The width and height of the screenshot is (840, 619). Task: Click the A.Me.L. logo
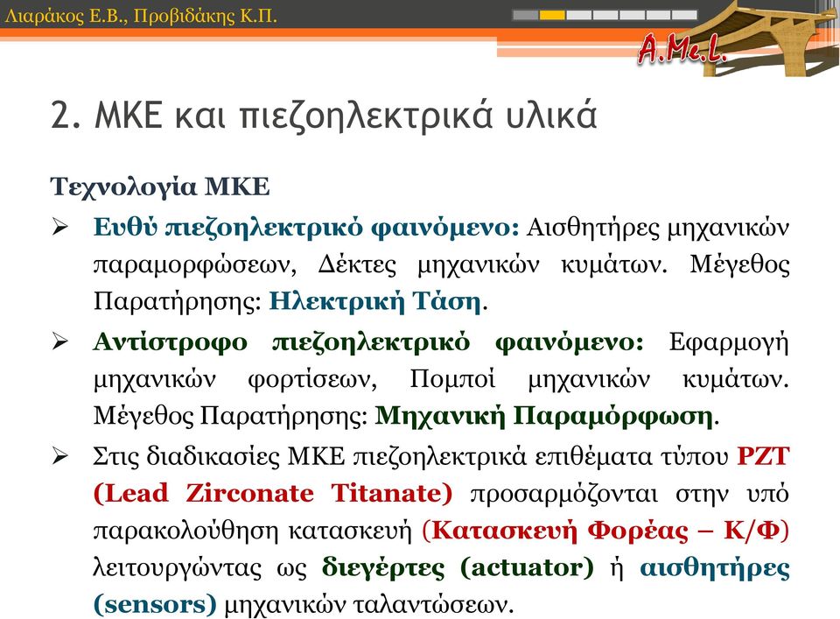pyautogui.click(x=682, y=49)
